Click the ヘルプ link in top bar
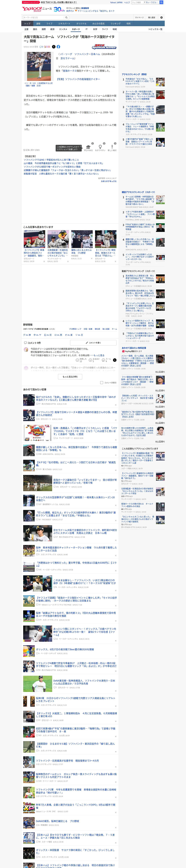This screenshot has width=186, height=868. (x=127, y=2)
